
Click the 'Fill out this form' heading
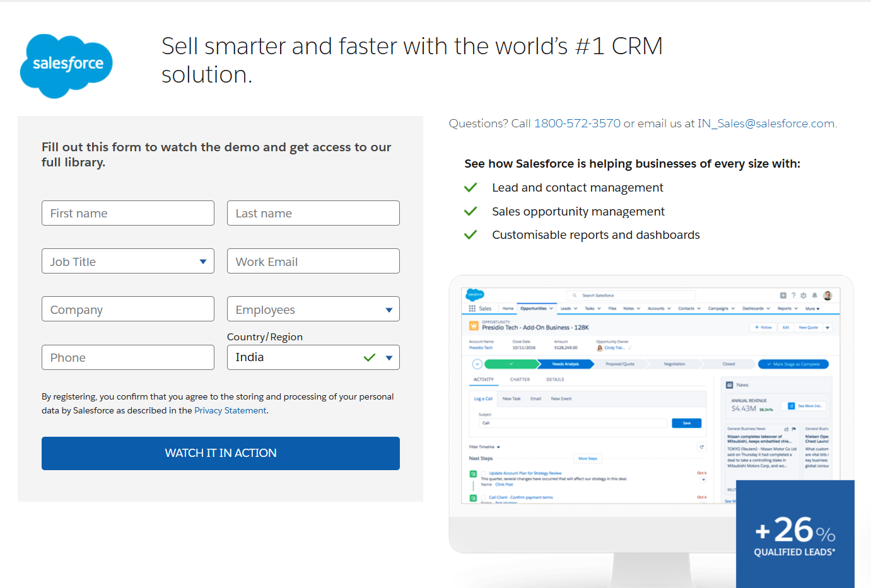[x=216, y=154]
